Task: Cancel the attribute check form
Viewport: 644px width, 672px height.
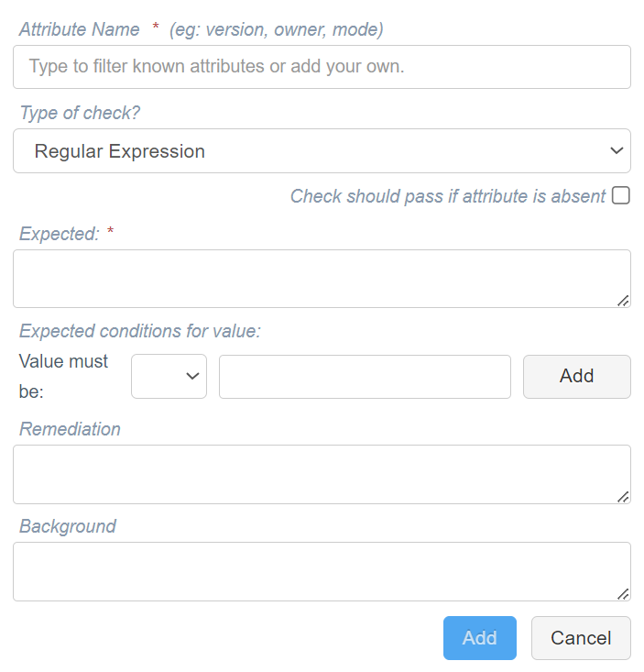Action: (581, 638)
